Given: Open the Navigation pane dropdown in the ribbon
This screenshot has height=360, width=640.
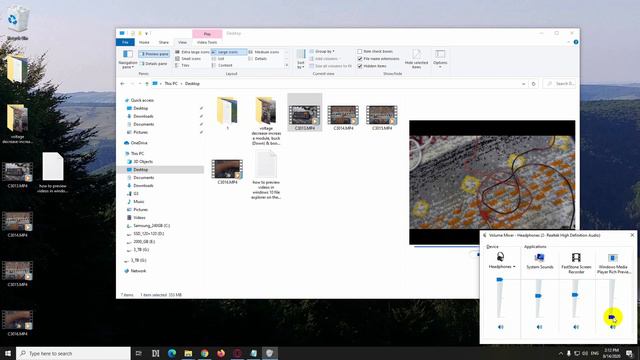Looking at the screenshot, I should click(x=128, y=59).
